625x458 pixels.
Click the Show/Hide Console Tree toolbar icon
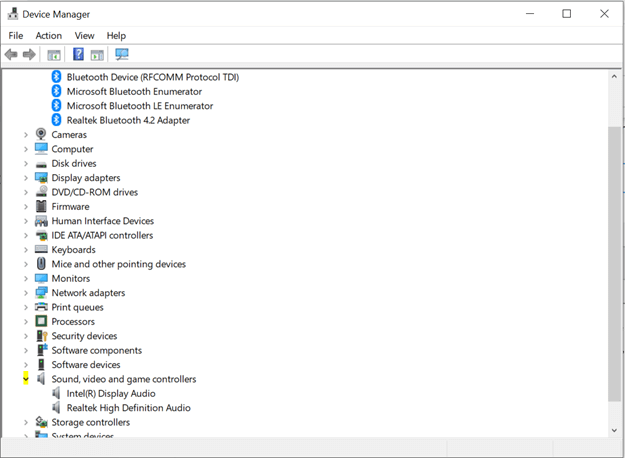[x=54, y=55]
